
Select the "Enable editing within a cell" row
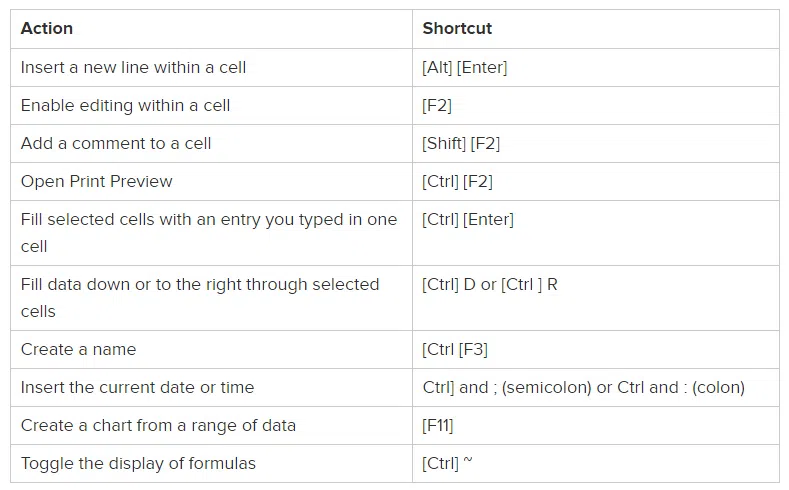(125, 106)
